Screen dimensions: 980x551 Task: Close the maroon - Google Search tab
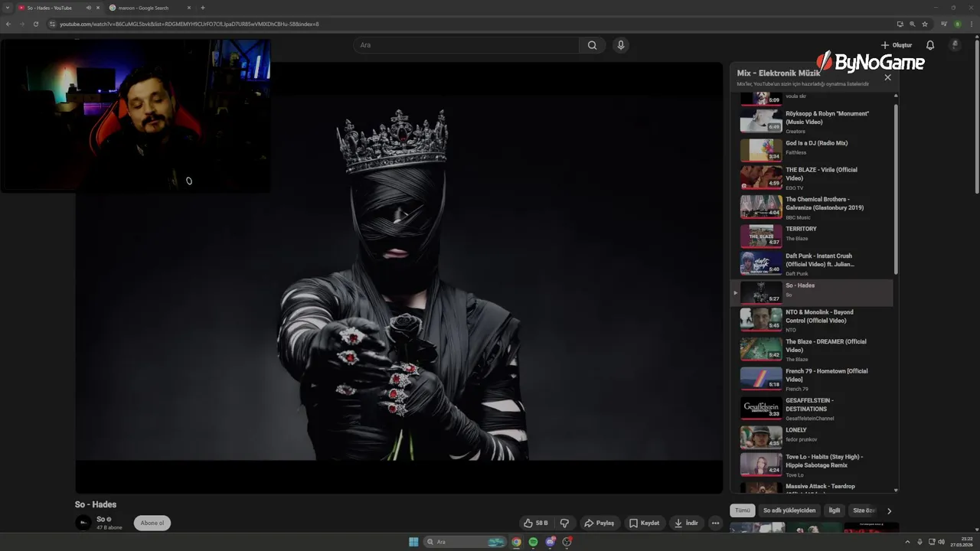(189, 8)
